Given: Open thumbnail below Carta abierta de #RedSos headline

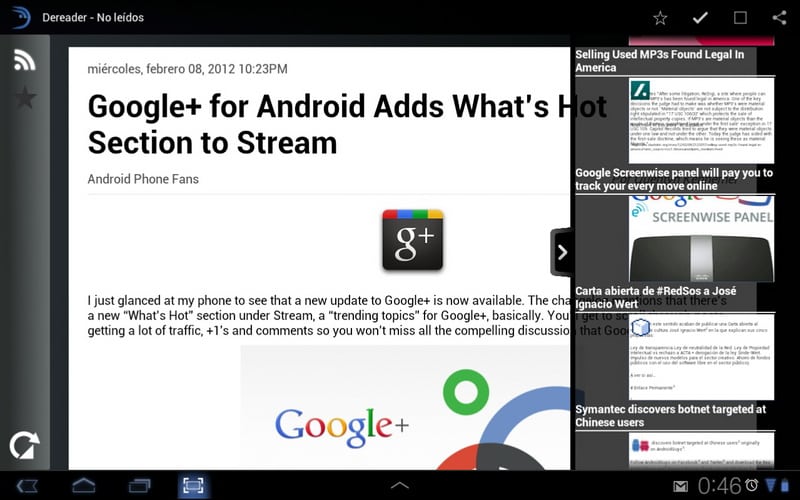Looking at the screenshot, I should [701, 357].
